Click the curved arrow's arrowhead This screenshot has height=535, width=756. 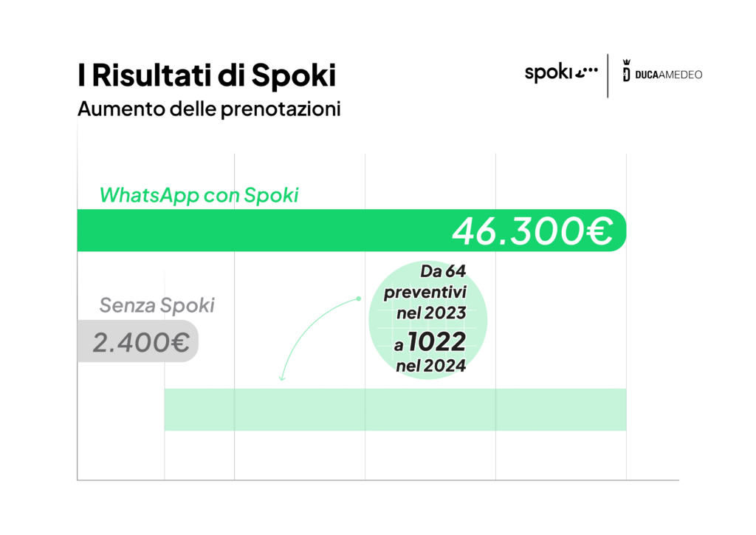tap(282, 378)
